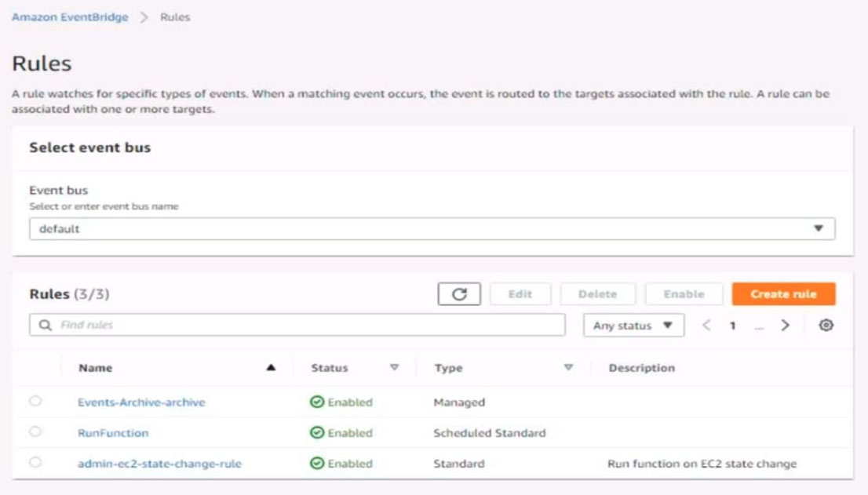
Task: Open Amazon EventBridge breadcrumb link
Action: coord(70,17)
